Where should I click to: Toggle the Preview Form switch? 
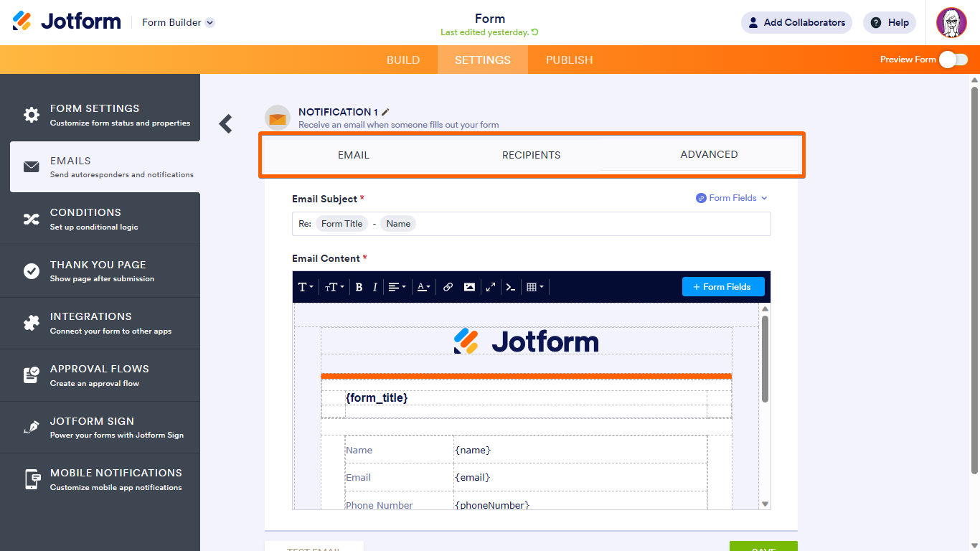click(x=953, y=60)
